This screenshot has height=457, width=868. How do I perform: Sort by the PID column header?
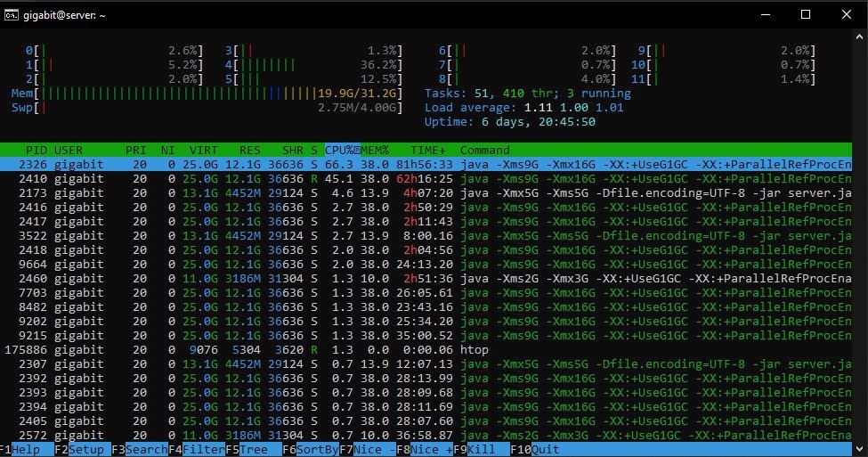coord(36,151)
